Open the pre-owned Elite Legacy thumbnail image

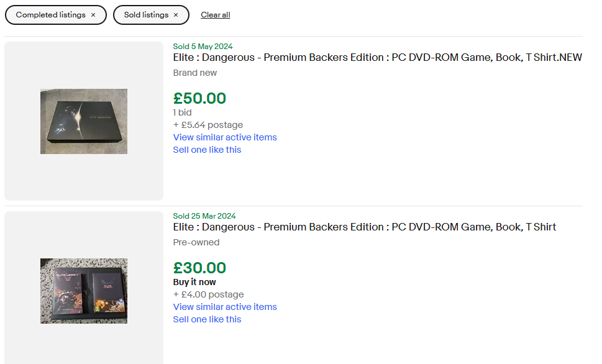coord(84,291)
